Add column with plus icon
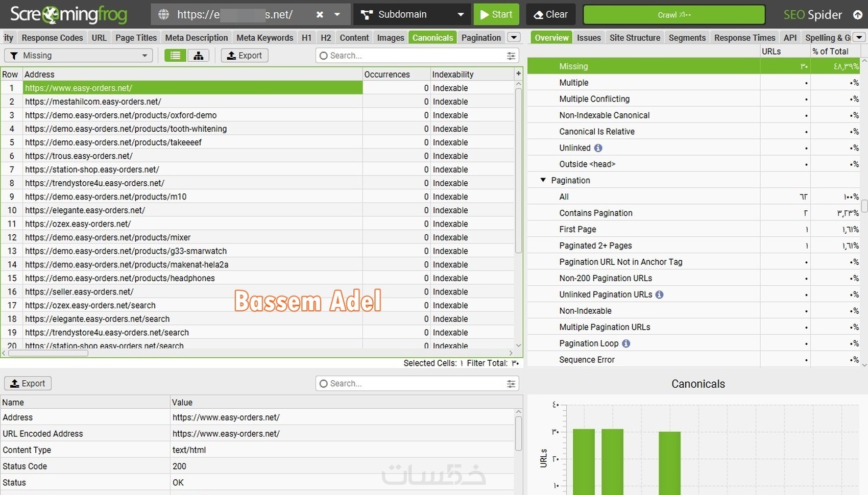 [x=518, y=74]
